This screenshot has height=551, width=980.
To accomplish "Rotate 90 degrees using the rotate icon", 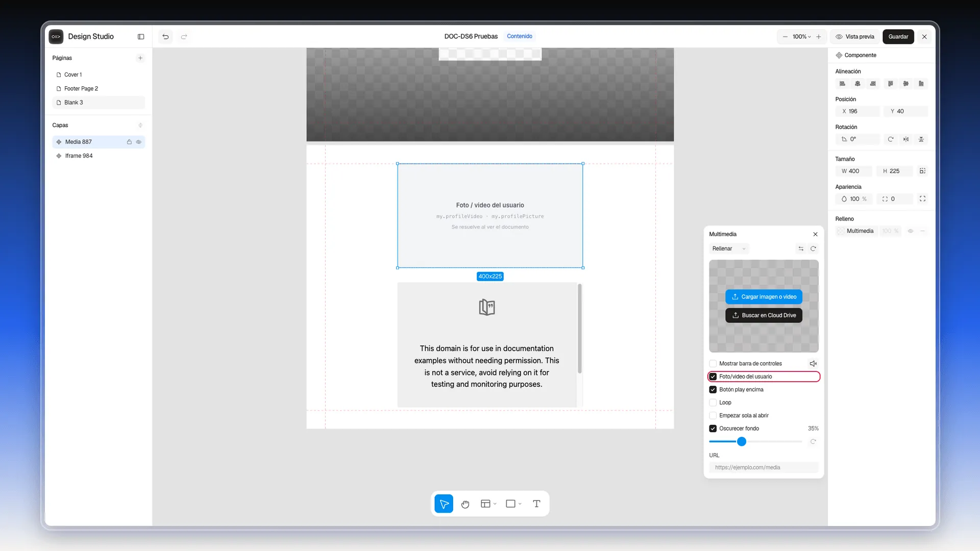I will coord(891,139).
